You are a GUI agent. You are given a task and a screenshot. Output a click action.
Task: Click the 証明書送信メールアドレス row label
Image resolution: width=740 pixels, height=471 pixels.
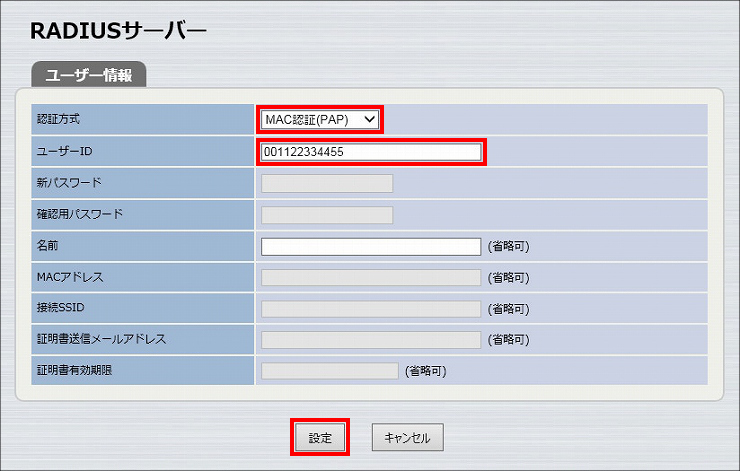pos(101,339)
